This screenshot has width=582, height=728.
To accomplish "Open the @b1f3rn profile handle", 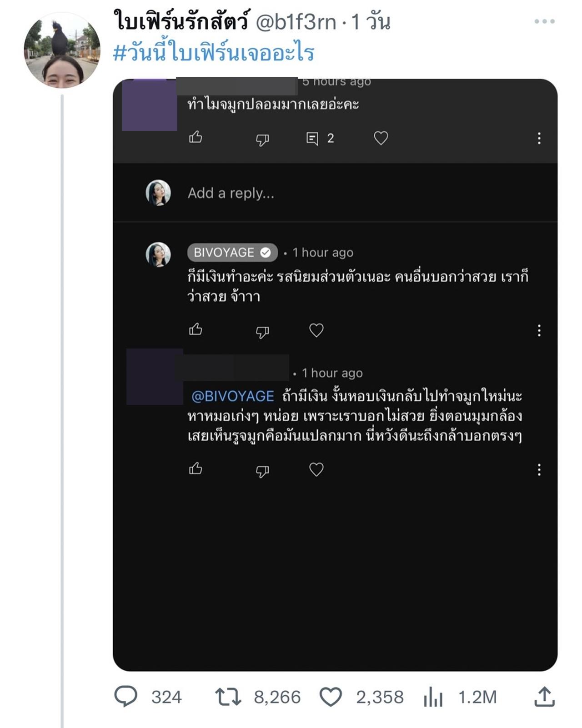I will [296, 22].
